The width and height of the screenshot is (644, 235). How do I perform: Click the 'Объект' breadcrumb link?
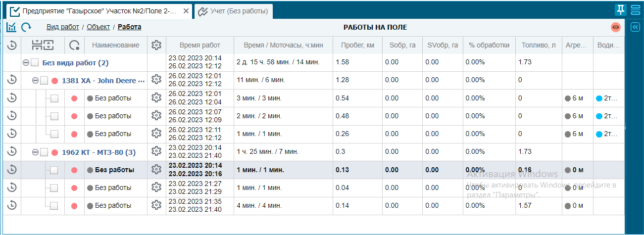(99, 27)
